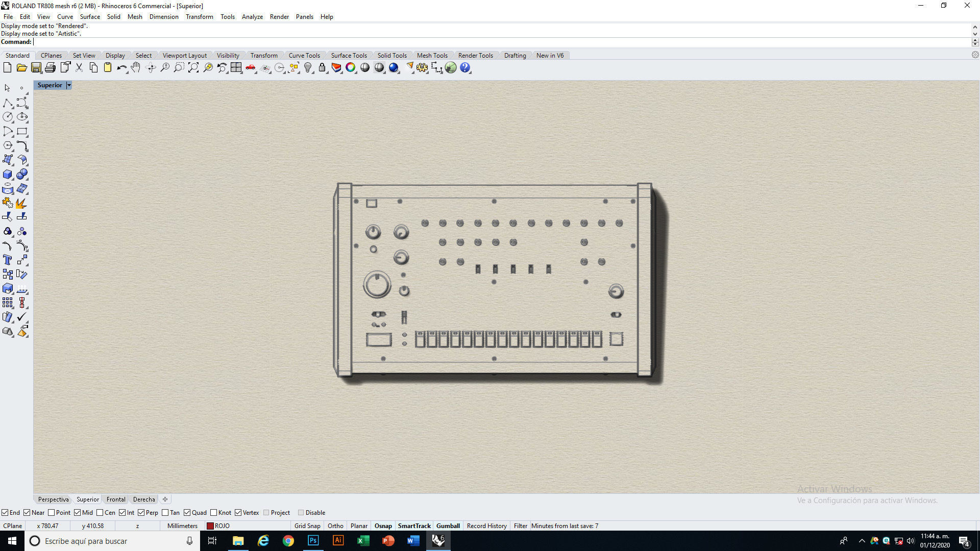Open the Superior viewport dropdown arrow
The height and width of the screenshot is (551, 980).
69,85
